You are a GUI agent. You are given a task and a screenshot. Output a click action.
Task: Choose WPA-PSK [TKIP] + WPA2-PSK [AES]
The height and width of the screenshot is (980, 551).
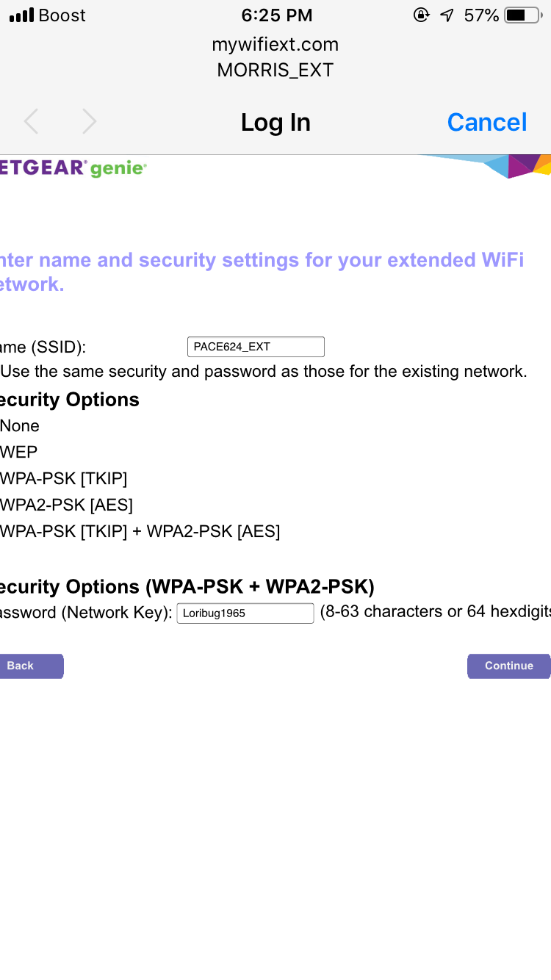(x=140, y=531)
